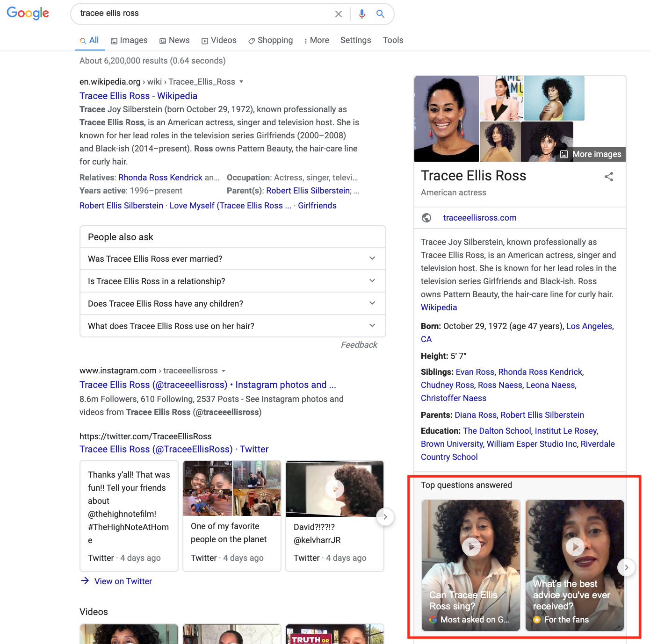Open the 'Thanks y'all! That was fun' tweet card
This screenshot has height=644, width=650.
129,516
